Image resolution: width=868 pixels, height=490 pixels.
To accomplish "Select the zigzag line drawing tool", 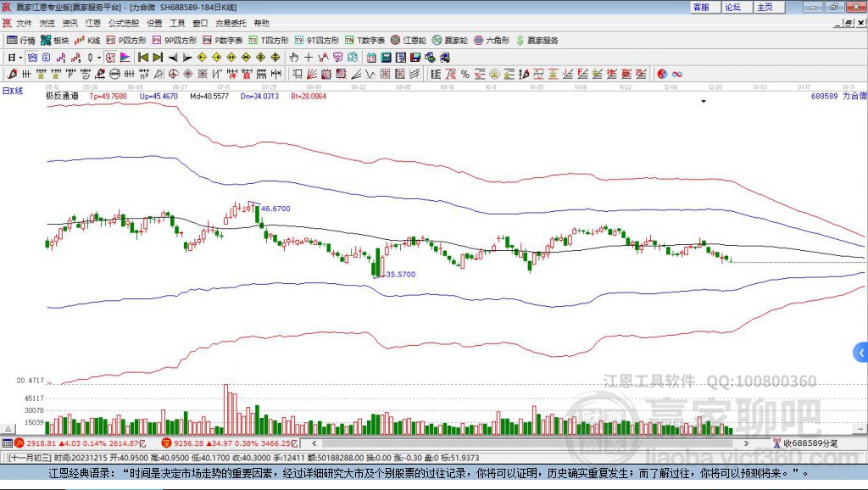I will click(371, 74).
